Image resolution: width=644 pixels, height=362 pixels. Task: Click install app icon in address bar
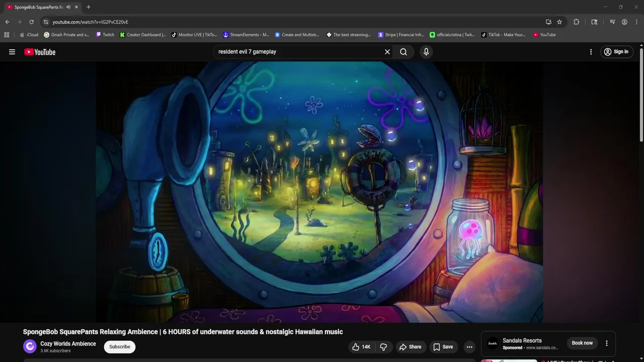tap(548, 22)
